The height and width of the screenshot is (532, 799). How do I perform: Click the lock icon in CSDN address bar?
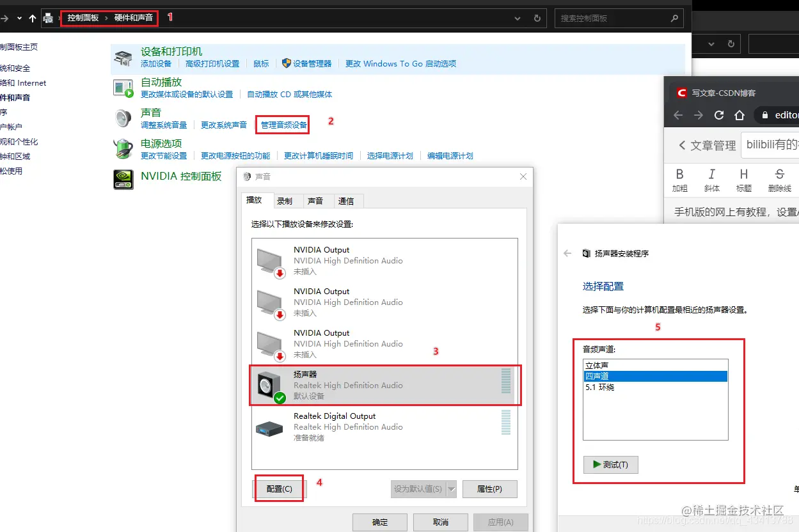[x=764, y=115]
